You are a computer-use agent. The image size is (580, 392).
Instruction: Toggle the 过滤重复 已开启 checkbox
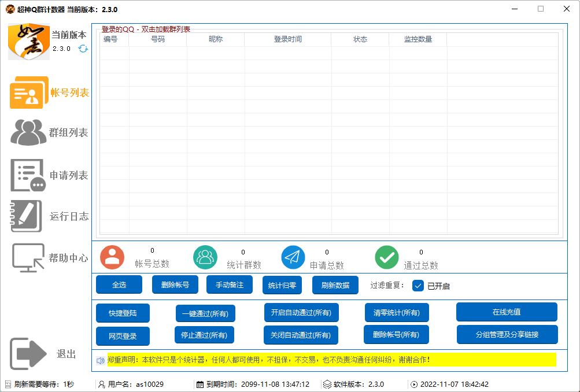coord(418,286)
